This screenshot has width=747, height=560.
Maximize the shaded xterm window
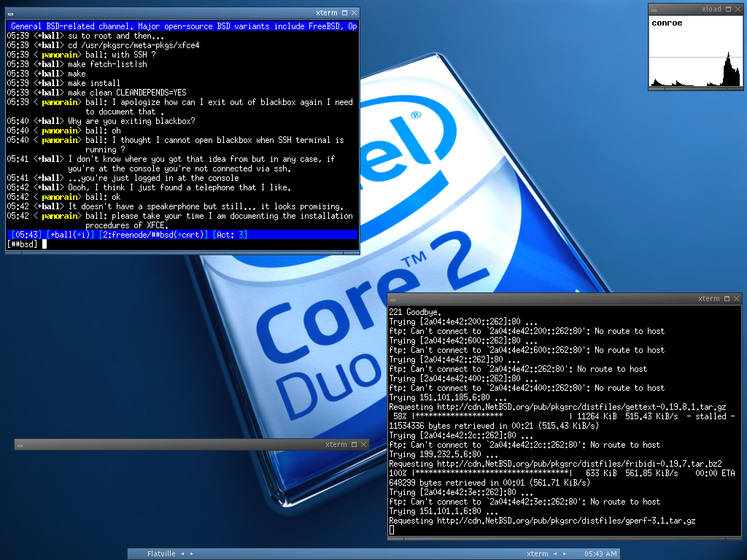(x=354, y=444)
